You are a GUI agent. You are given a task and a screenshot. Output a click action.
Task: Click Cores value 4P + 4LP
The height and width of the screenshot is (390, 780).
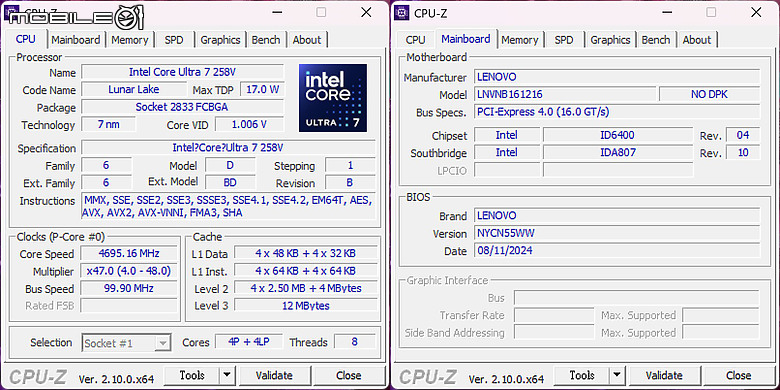(249, 342)
